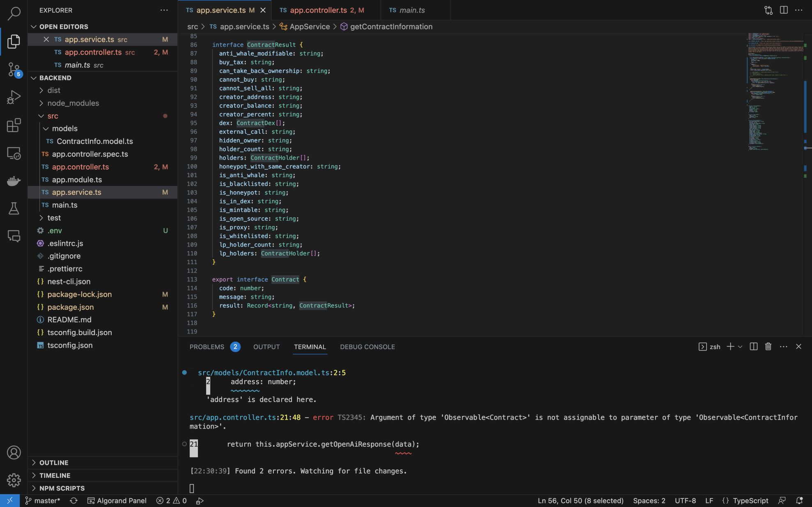The image size is (812, 507).
Task: Click src/app.controller.ts:21:48 link in terminal
Action: click(245, 418)
